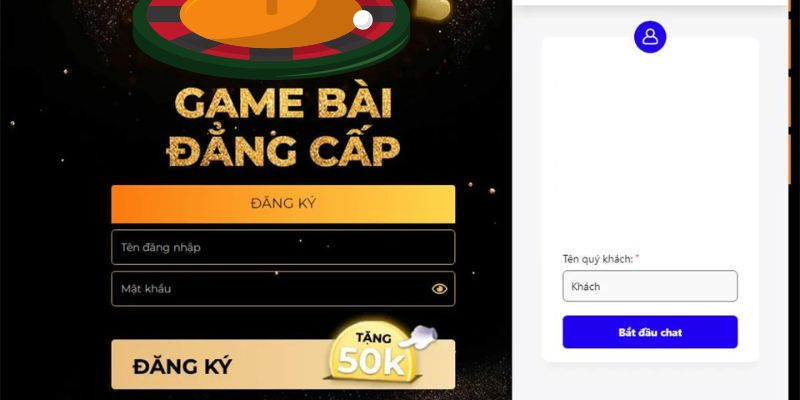Click the gold nugget beside the roulette wheel
This screenshot has width=800, height=400.
433,9
